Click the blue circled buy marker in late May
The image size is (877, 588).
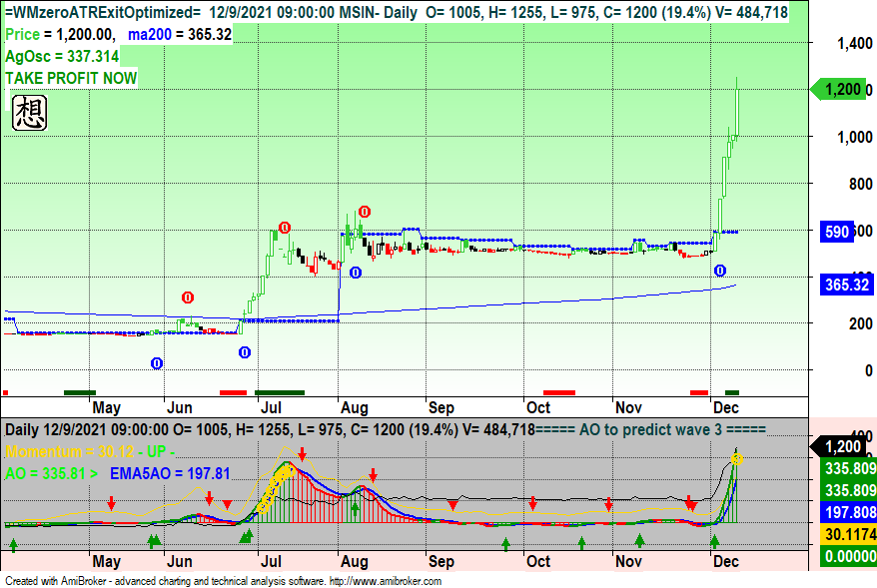click(157, 363)
